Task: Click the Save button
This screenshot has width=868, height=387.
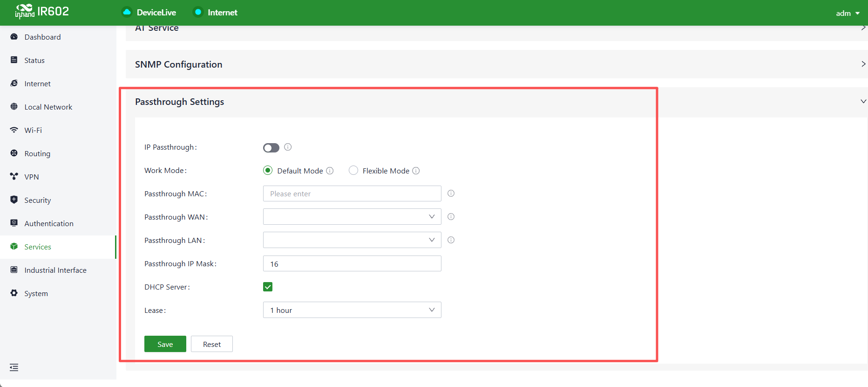Action: [x=165, y=344]
